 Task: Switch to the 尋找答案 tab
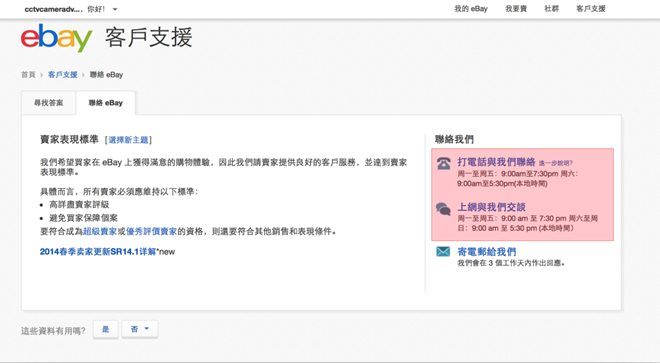point(49,103)
